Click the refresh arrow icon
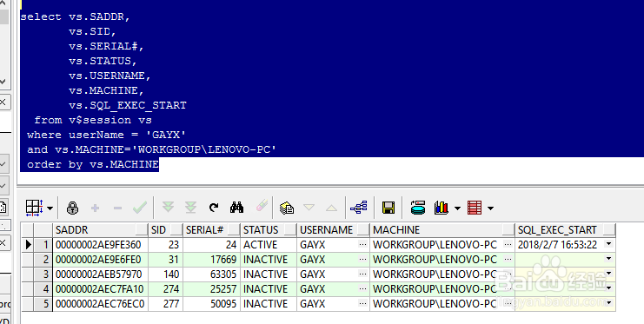Image resolution: width=644 pixels, height=324 pixels. tap(214, 208)
